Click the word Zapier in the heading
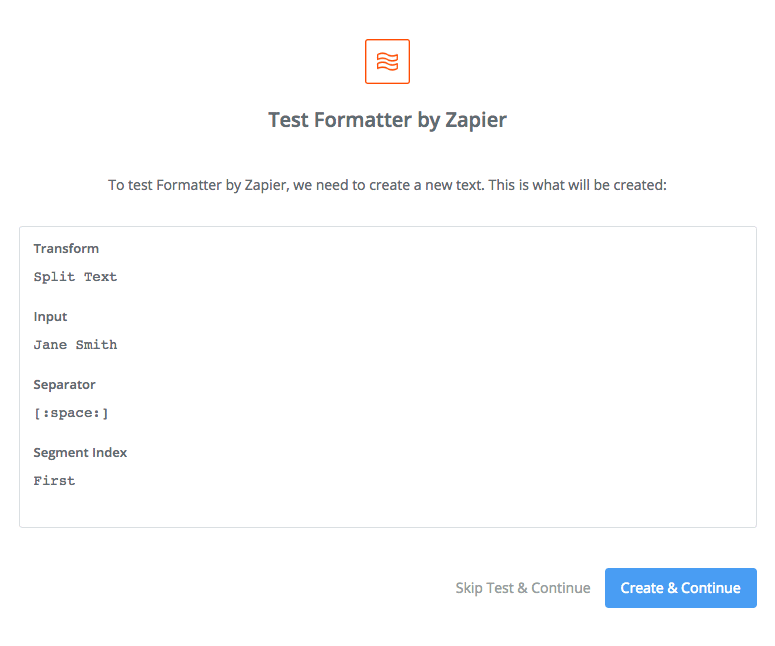Screen dimensions: 775x646 click(x=475, y=120)
